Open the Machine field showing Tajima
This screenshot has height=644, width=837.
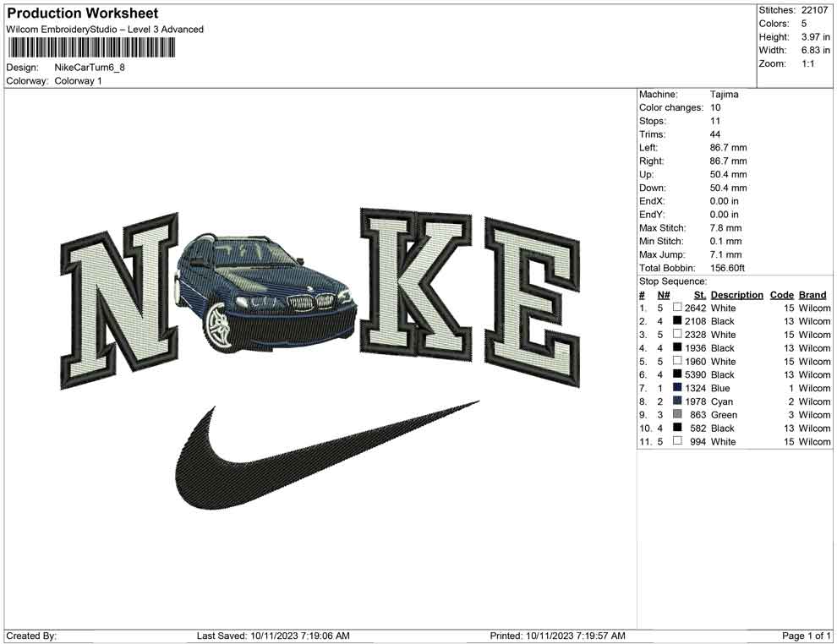click(x=723, y=94)
